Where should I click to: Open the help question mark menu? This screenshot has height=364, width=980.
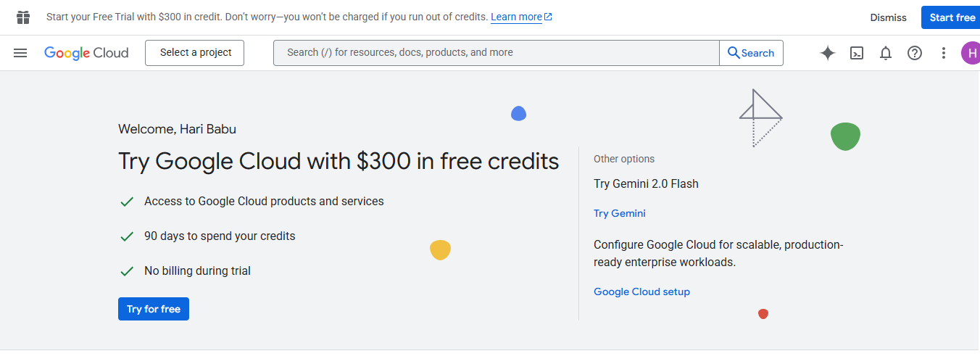pos(915,53)
